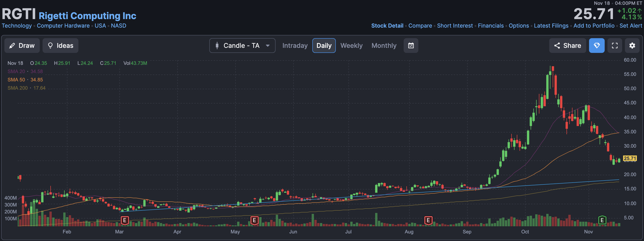Click the Vol 43.73M value
644x241 pixels.
point(139,63)
